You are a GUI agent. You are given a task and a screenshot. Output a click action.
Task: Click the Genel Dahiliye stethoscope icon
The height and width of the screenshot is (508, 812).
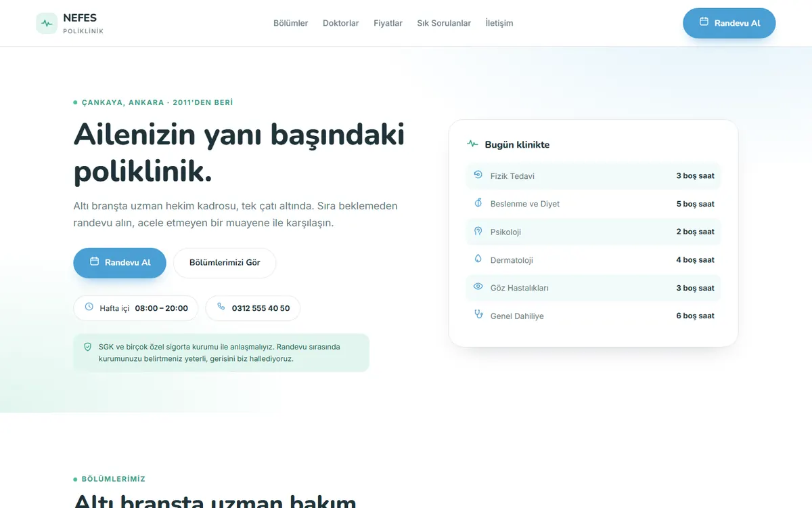(x=478, y=315)
